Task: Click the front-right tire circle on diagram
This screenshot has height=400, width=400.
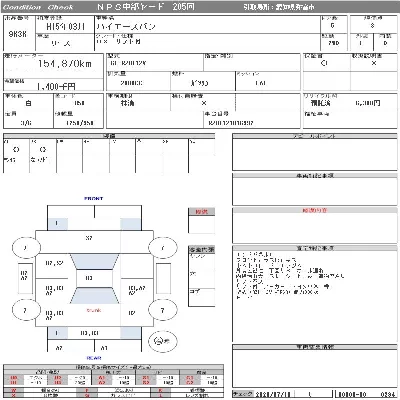Action: pyautogui.click(x=162, y=248)
